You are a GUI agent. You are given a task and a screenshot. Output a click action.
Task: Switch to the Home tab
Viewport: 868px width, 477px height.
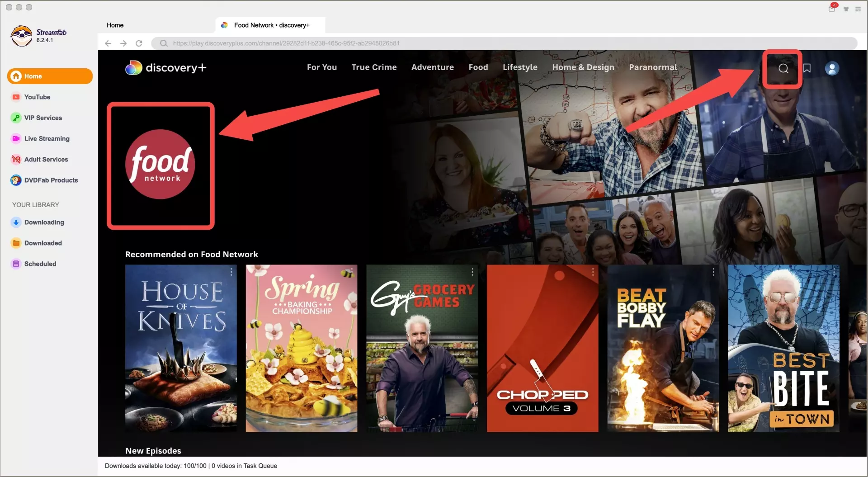[x=115, y=25]
